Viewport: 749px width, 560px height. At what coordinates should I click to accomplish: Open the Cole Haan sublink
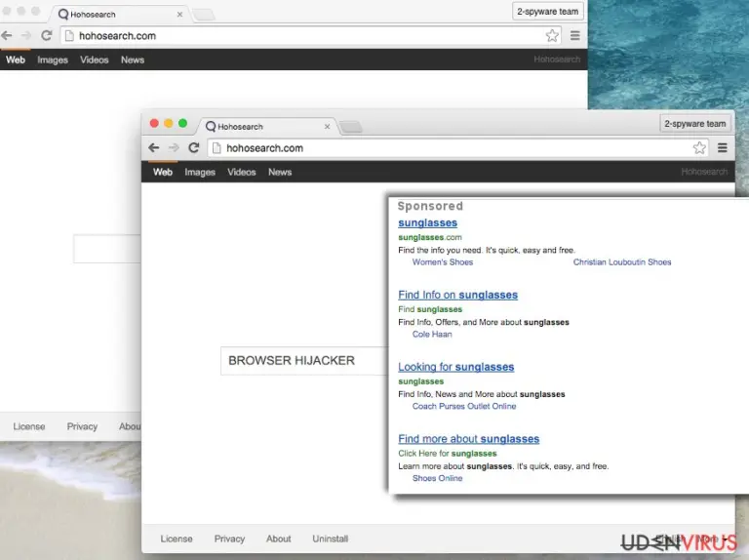click(432, 335)
